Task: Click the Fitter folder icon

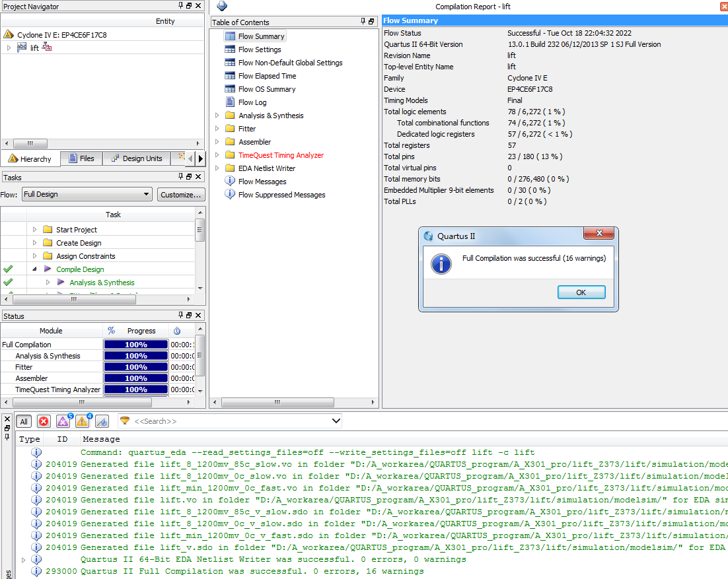Action: pyautogui.click(x=230, y=129)
